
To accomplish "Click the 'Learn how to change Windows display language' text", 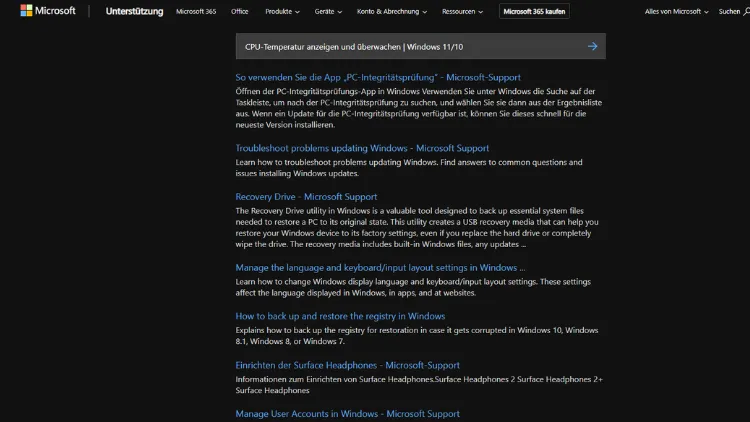I will click(x=413, y=287).
